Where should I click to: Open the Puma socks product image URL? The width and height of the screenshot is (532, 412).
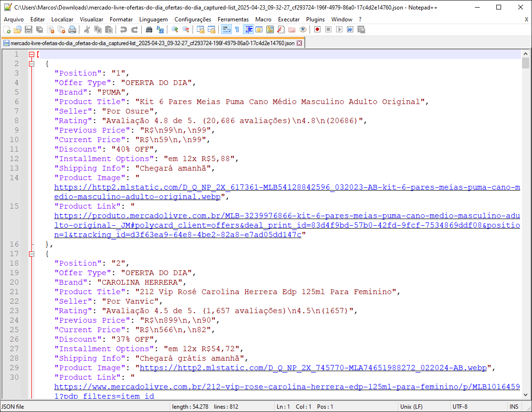pyautogui.click(x=287, y=192)
